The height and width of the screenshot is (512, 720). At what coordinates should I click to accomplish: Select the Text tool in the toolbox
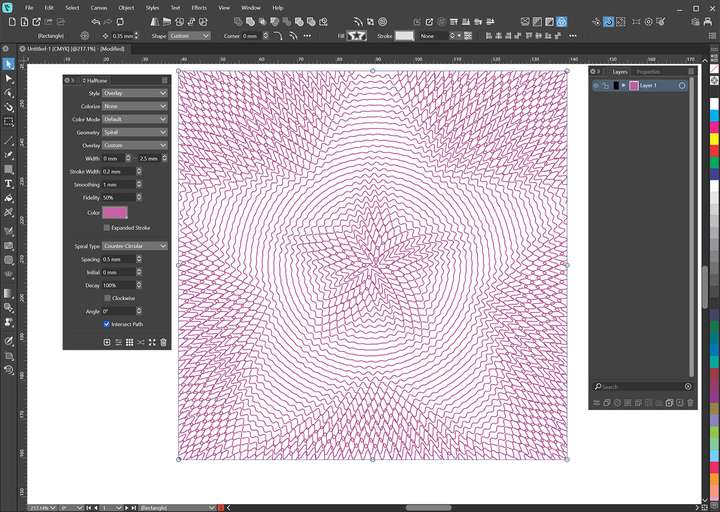[x=9, y=183]
